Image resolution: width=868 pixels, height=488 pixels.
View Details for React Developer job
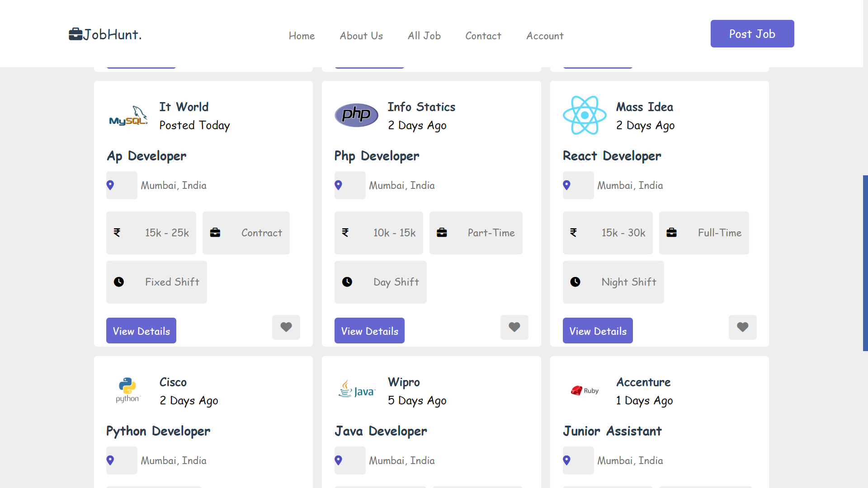click(x=598, y=331)
